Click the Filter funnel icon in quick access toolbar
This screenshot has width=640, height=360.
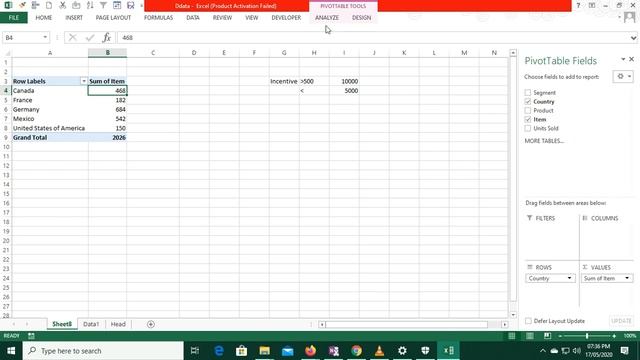point(103,5)
